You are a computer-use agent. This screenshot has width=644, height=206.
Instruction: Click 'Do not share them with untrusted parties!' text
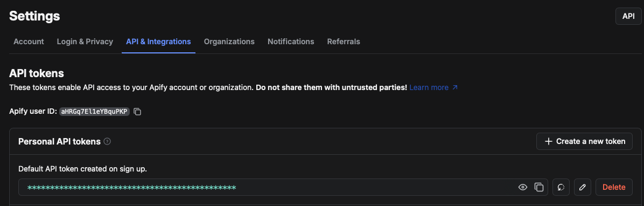(332, 87)
